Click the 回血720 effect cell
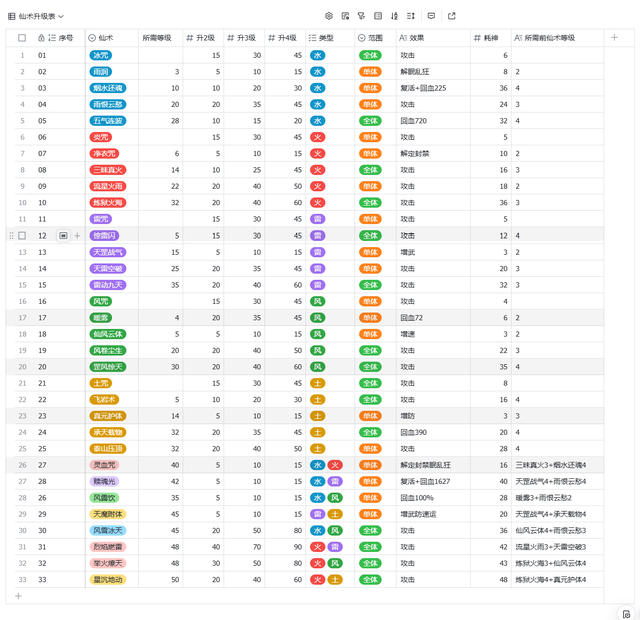Image resolution: width=640 pixels, height=620 pixels. (433, 121)
